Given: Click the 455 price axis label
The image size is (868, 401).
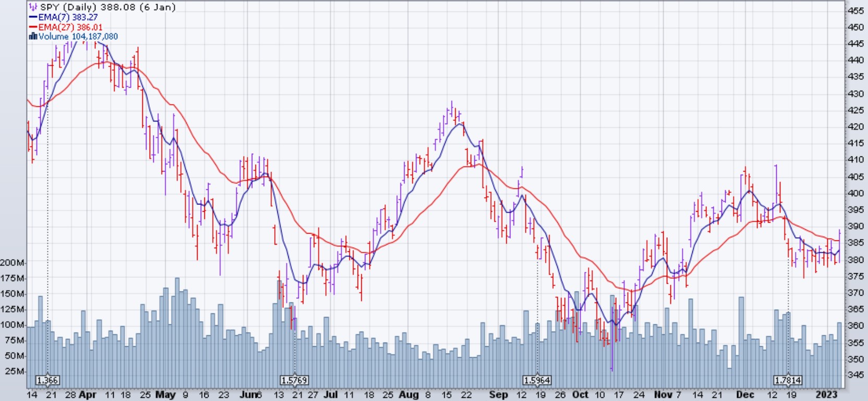Looking at the screenshot, I should [x=855, y=10].
